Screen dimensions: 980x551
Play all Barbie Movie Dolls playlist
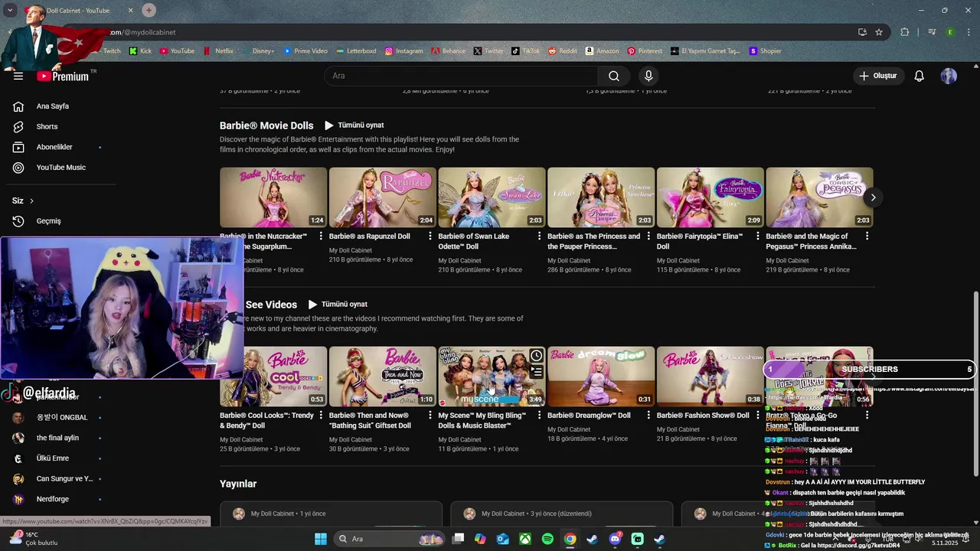click(354, 126)
